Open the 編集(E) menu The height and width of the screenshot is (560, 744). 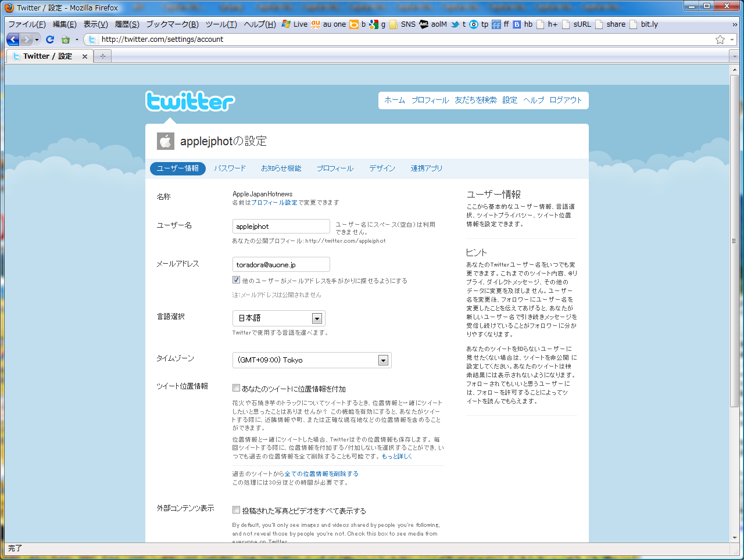65,24
